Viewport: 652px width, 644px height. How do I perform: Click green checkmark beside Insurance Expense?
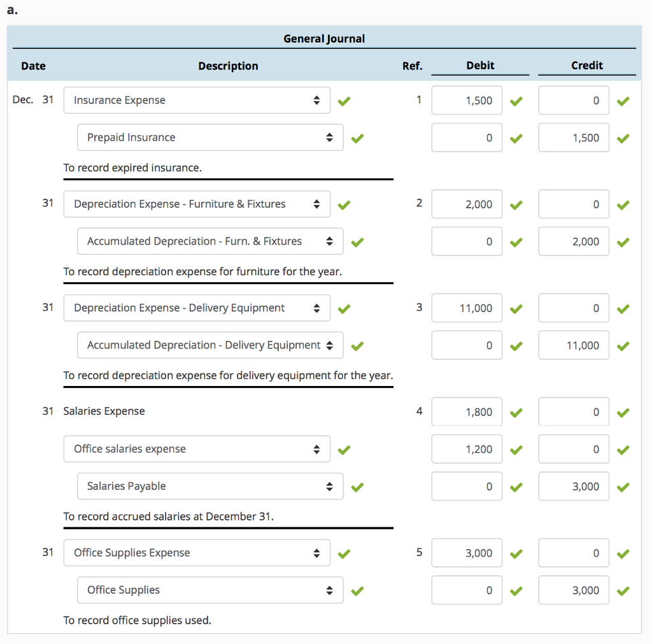click(344, 100)
